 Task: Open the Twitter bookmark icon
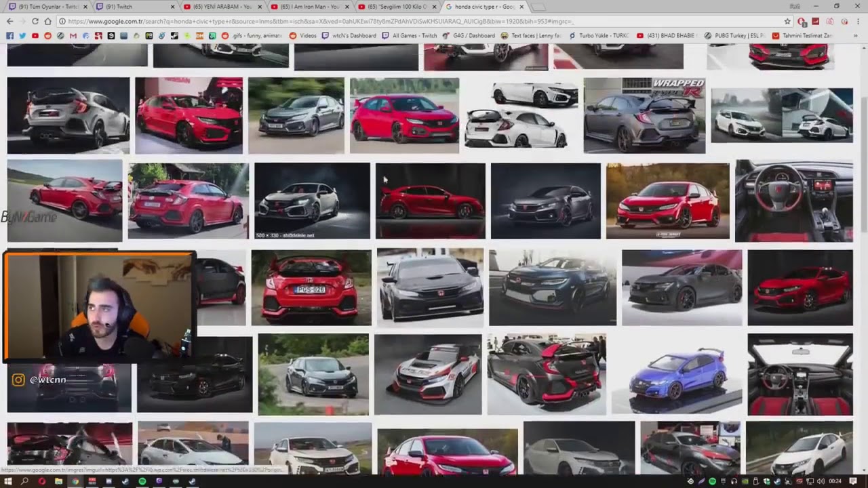point(22,35)
